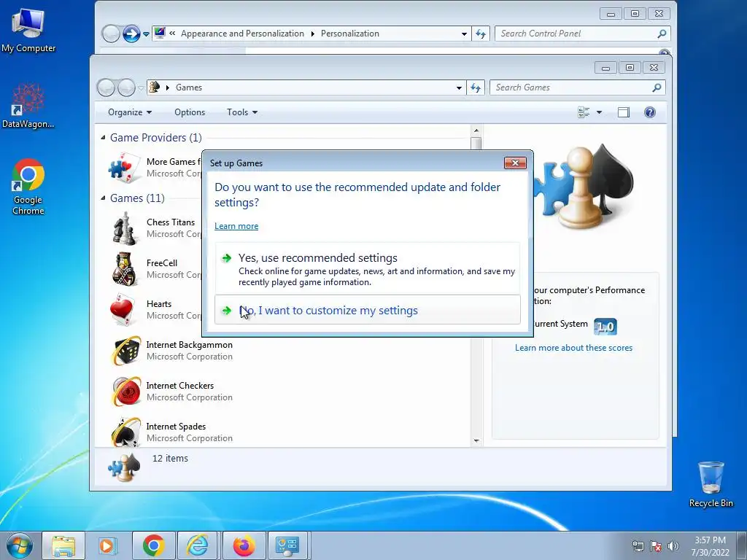
Task: Choose No, I want to customize my settings
Action: [x=368, y=310]
